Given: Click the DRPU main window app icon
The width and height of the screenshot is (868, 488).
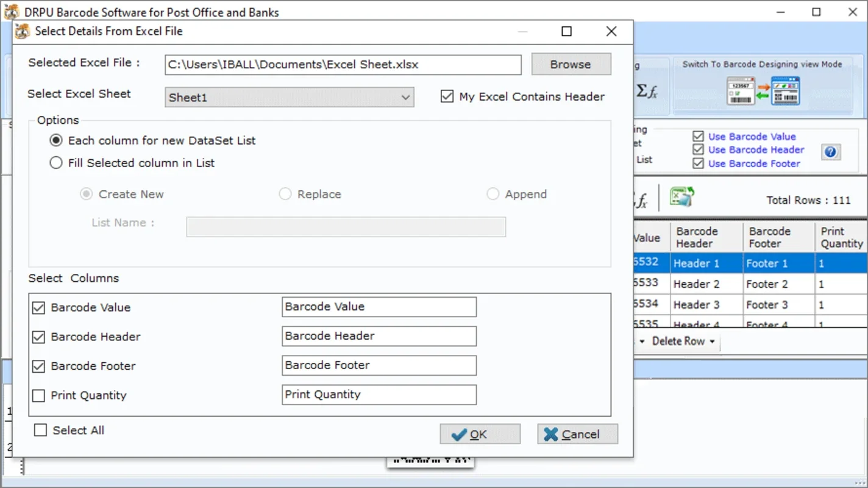Looking at the screenshot, I should (x=11, y=12).
